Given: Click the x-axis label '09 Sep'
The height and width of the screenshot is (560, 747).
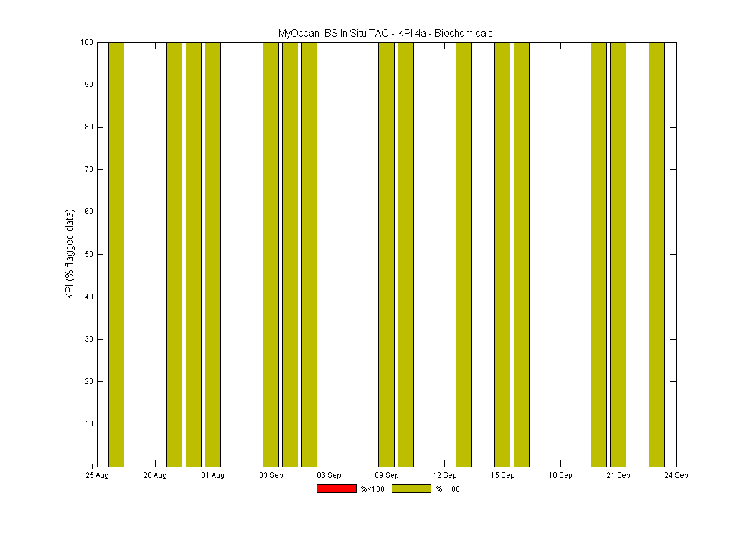Looking at the screenshot, I should 387,475.
